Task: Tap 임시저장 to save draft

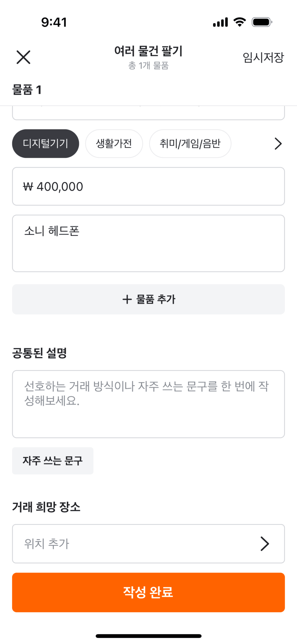Action: tap(263, 57)
